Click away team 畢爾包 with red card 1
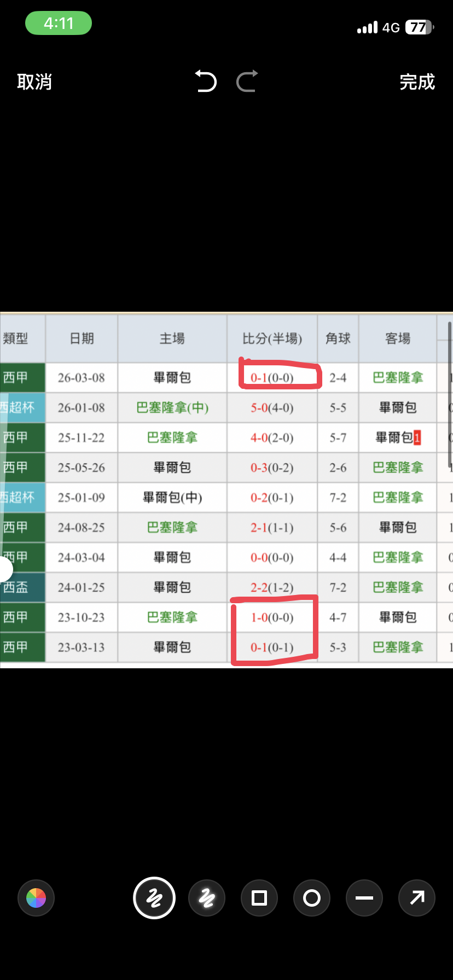The image size is (453, 980). (398, 438)
